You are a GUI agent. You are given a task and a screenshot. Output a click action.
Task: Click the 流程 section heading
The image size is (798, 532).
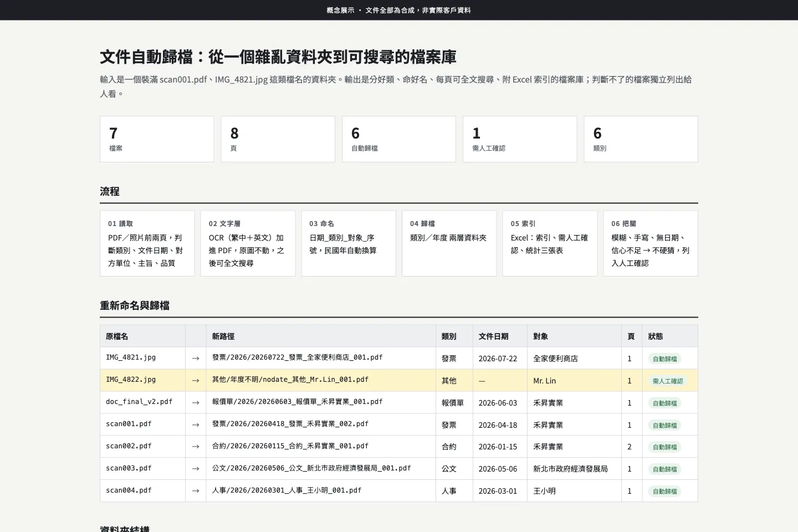pyautogui.click(x=110, y=191)
